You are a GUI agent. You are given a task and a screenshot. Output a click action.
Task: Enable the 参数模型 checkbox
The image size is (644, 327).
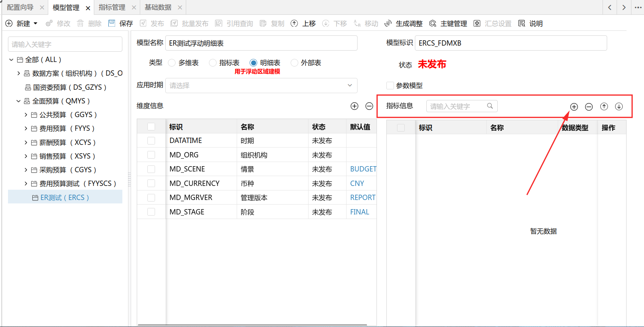(390, 86)
